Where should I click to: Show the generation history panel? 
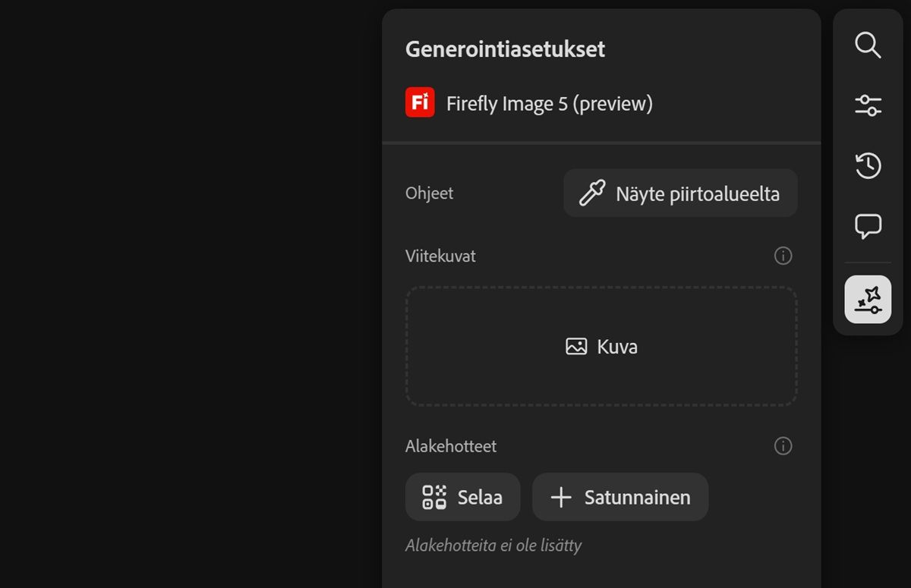(868, 165)
